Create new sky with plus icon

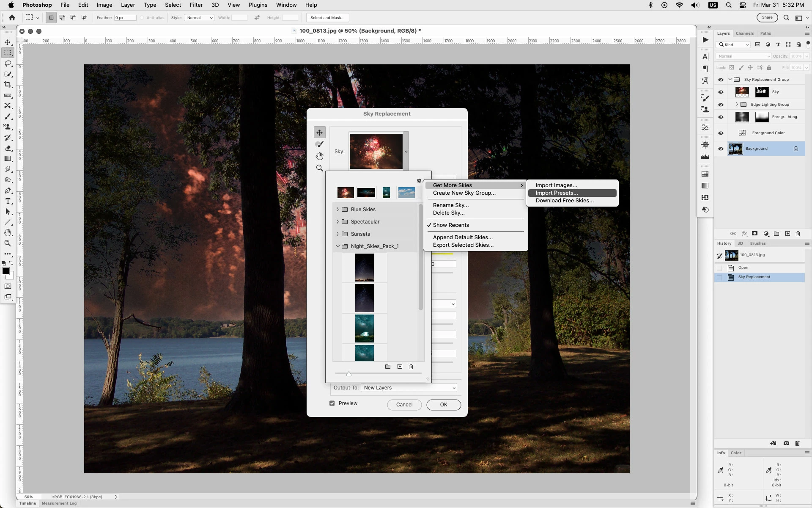point(400,367)
